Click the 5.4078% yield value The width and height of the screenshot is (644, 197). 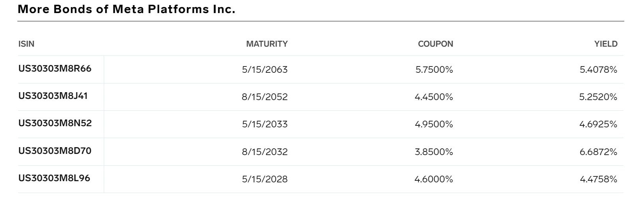[x=598, y=70]
